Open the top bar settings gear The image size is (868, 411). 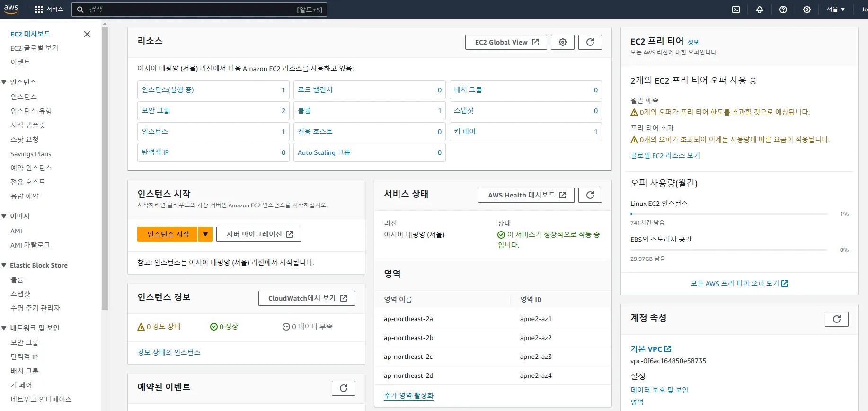[807, 9]
